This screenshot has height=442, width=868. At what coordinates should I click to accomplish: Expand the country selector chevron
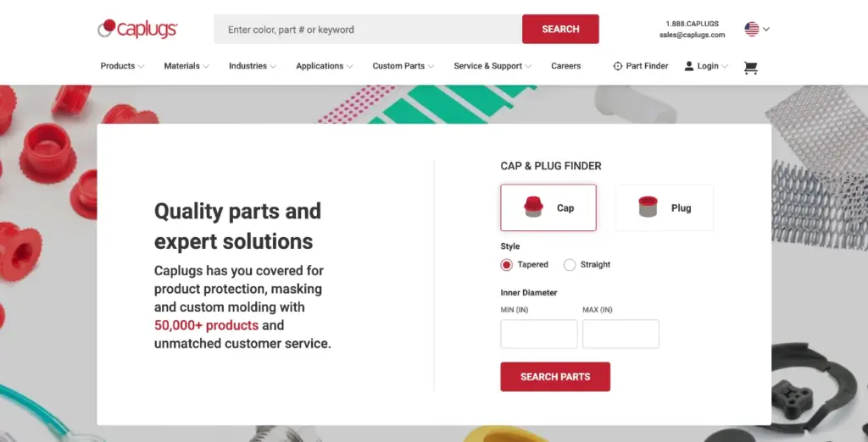click(x=766, y=29)
